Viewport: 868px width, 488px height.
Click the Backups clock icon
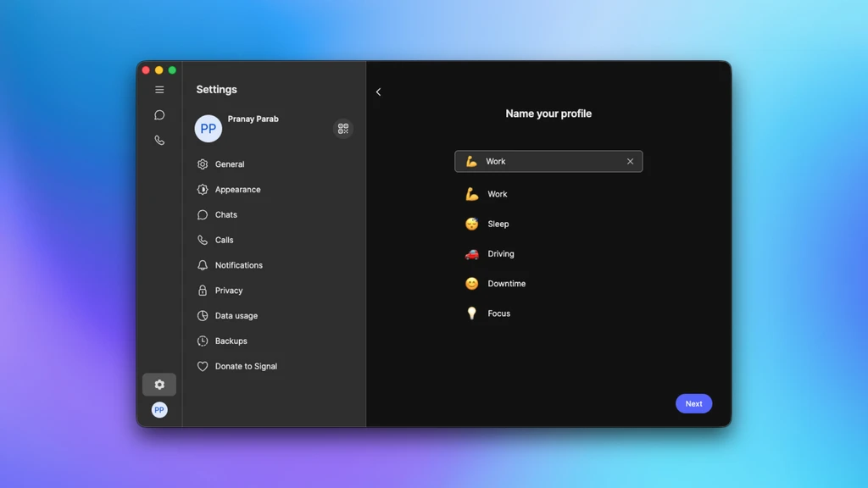pos(203,341)
